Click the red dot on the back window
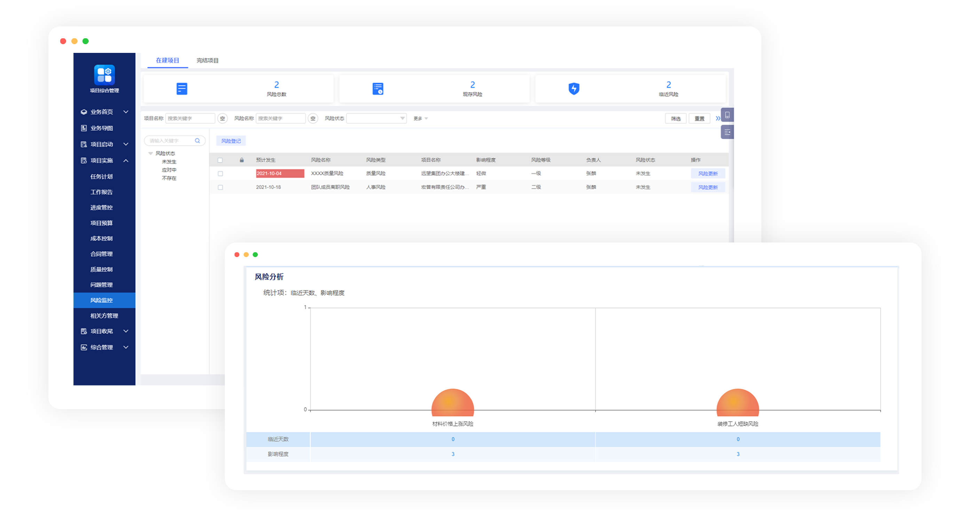The height and width of the screenshot is (518, 980). click(x=63, y=41)
